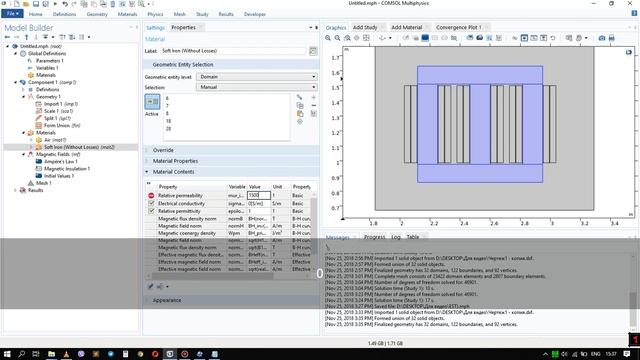Click red stop marker on Relative permeability row
This screenshot has height=360, width=640.
coord(151,196)
